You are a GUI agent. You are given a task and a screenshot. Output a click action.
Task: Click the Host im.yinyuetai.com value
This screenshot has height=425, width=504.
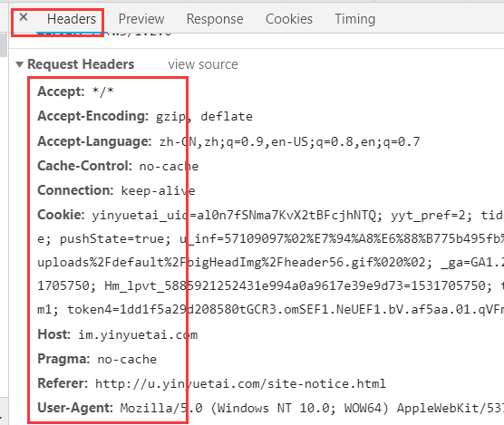pos(138,335)
